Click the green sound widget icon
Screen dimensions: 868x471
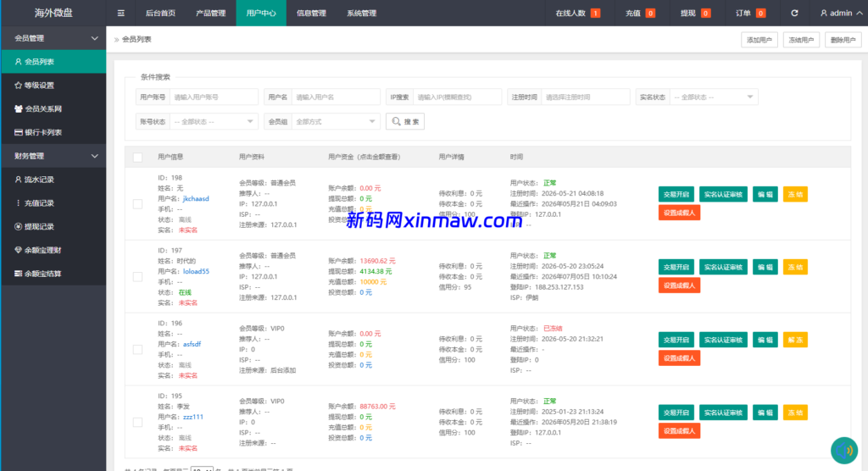click(x=844, y=451)
